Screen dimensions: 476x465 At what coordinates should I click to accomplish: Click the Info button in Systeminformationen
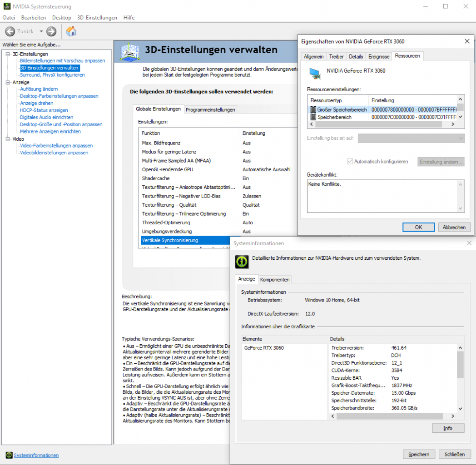coord(448,428)
